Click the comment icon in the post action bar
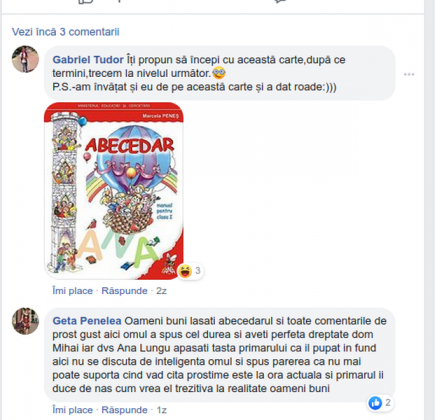 [280, 1]
